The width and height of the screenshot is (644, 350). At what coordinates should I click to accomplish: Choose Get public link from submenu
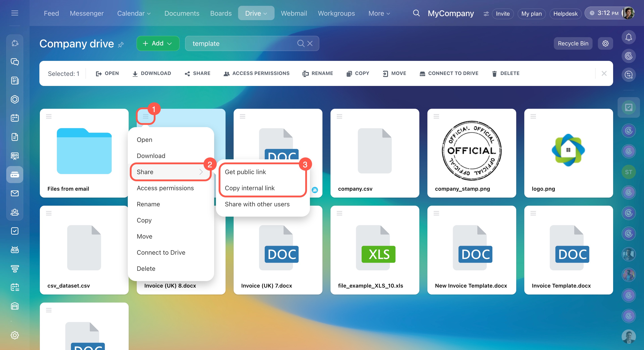coord(245,172)
